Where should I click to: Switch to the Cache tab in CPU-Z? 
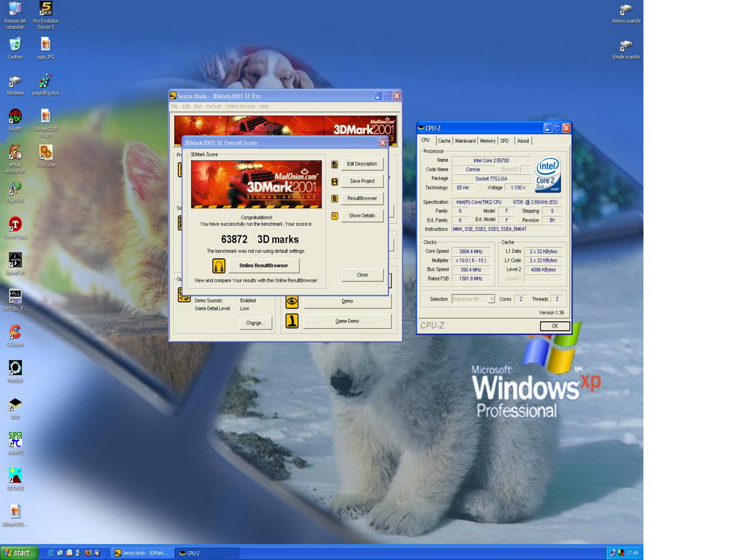coord(444,141)
